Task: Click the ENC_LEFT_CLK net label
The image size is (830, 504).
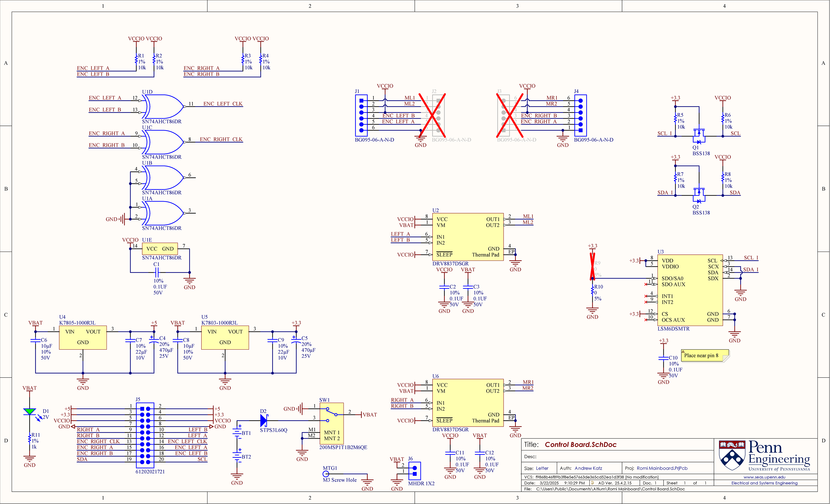Action: pos(223,104)
